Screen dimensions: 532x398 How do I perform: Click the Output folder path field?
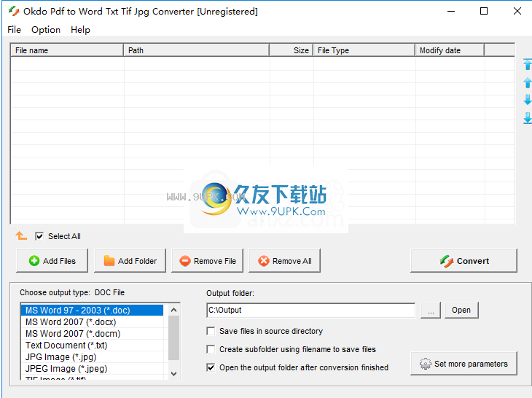point(310,310)
